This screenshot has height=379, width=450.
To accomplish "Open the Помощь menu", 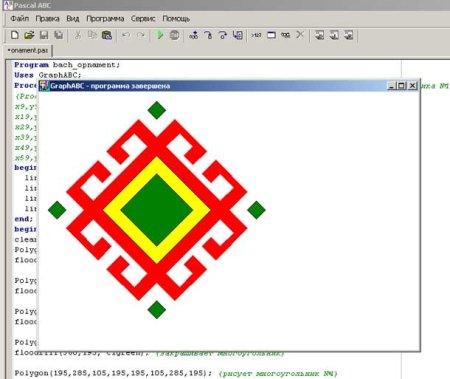I will tap(176, 19).
